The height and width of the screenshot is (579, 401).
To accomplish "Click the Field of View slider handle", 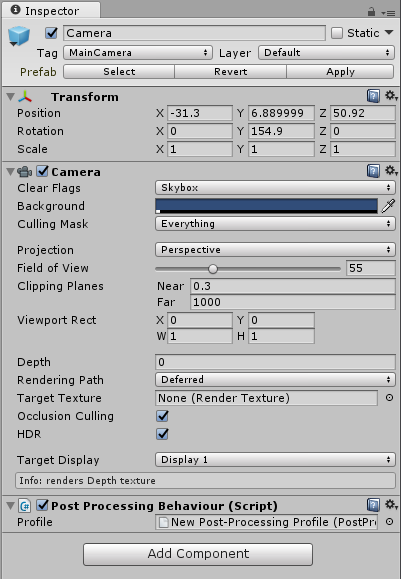I will tap(213, 269).
